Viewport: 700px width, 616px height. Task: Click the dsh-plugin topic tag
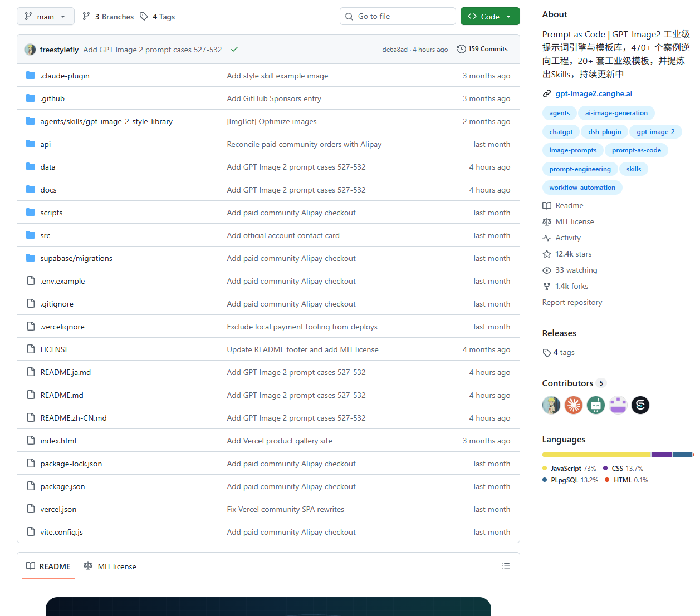605,132
